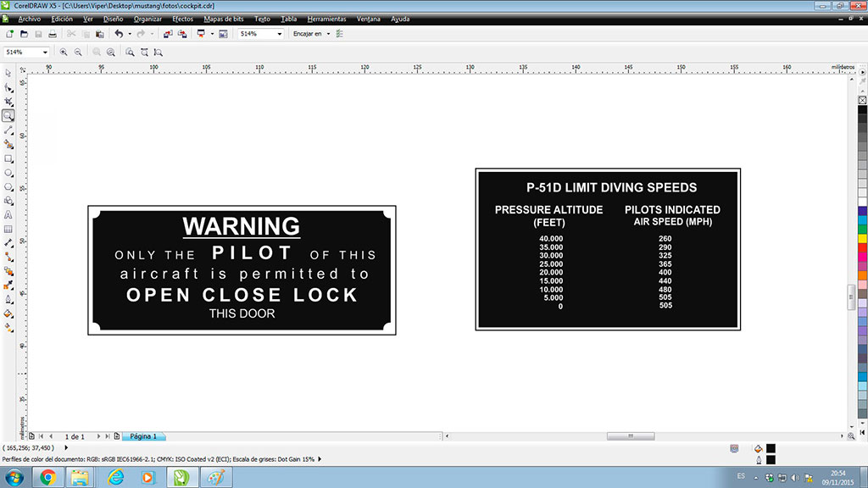Click the Welcome Screen icon
868x488 pixels.
click(x=223, y=34)
